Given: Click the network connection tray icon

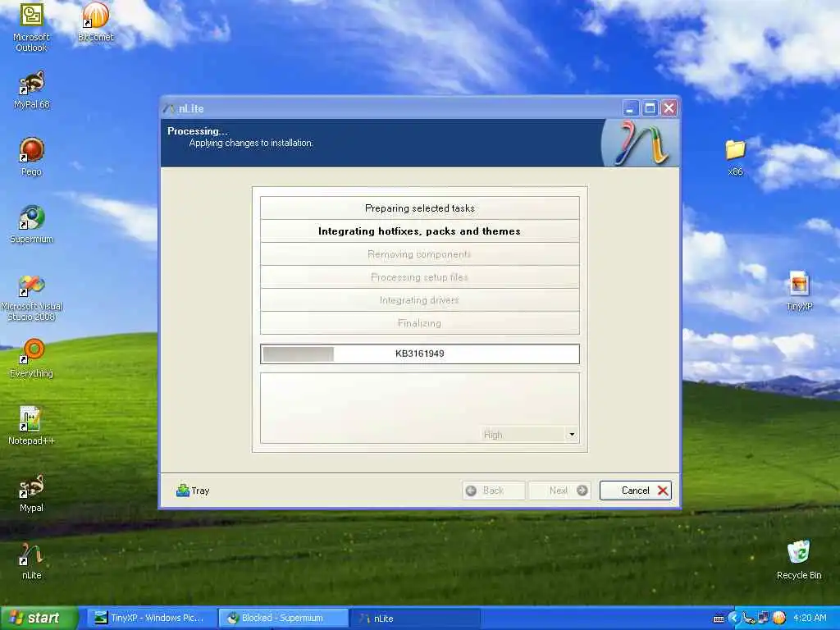Looking at the screenshot, I should click(764, 619).
